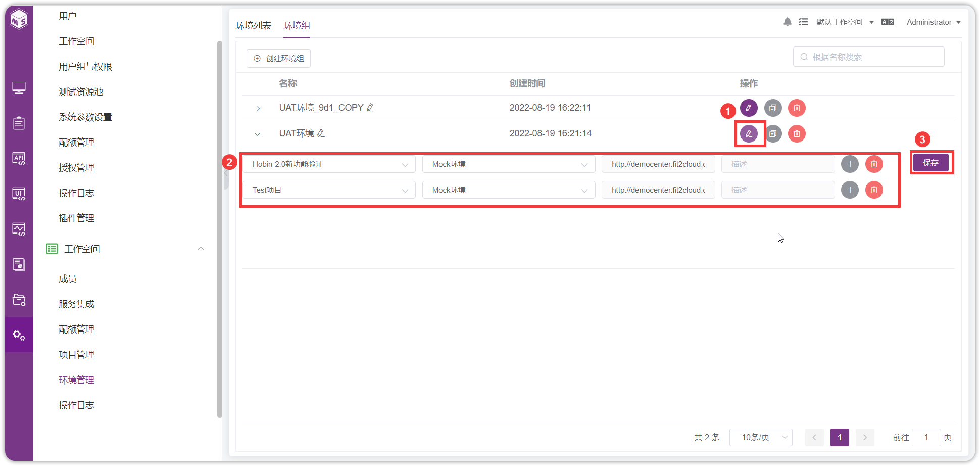Click the 创建环境组 button

(x=278, y=58)
